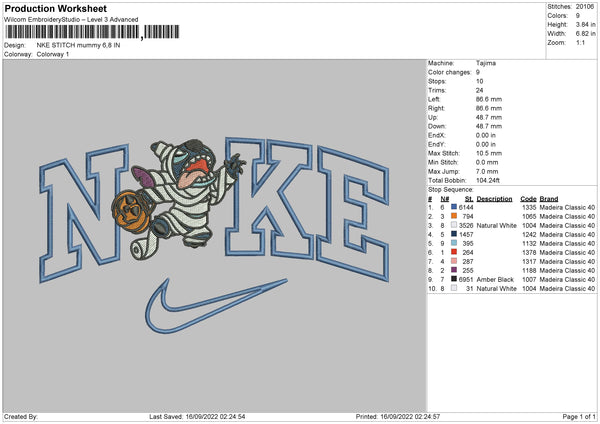
Task: Click the white swatch in stop row 3
Action: click(x=454, y=225)
